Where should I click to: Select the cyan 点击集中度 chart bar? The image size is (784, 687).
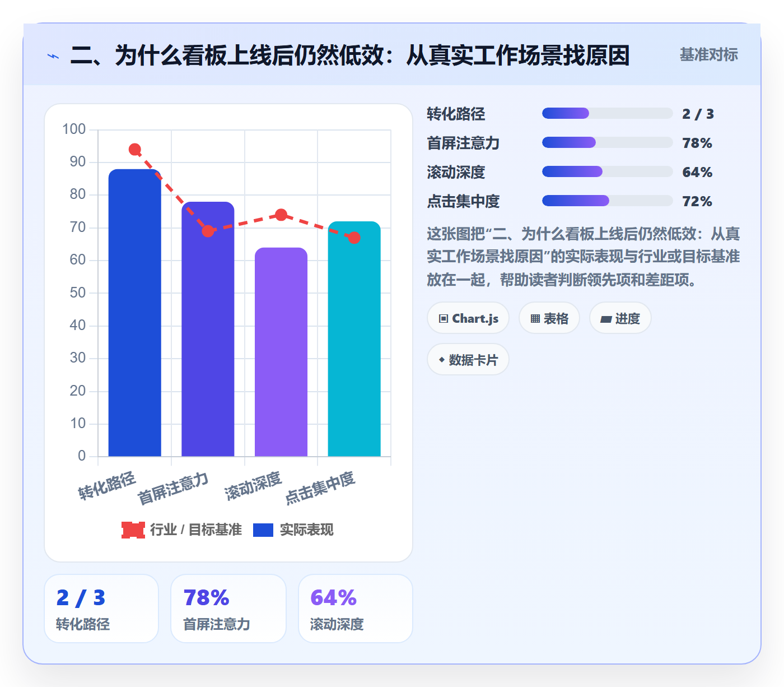coord(354,339)
